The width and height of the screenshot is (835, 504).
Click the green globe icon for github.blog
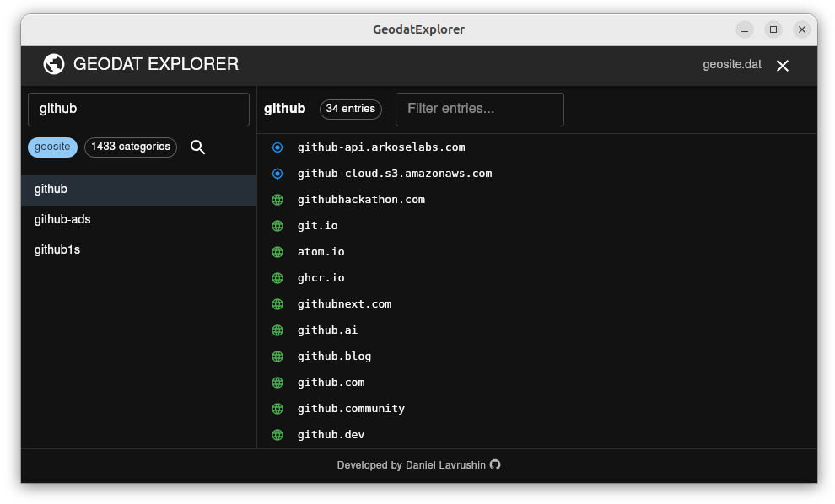click(277, 356)
